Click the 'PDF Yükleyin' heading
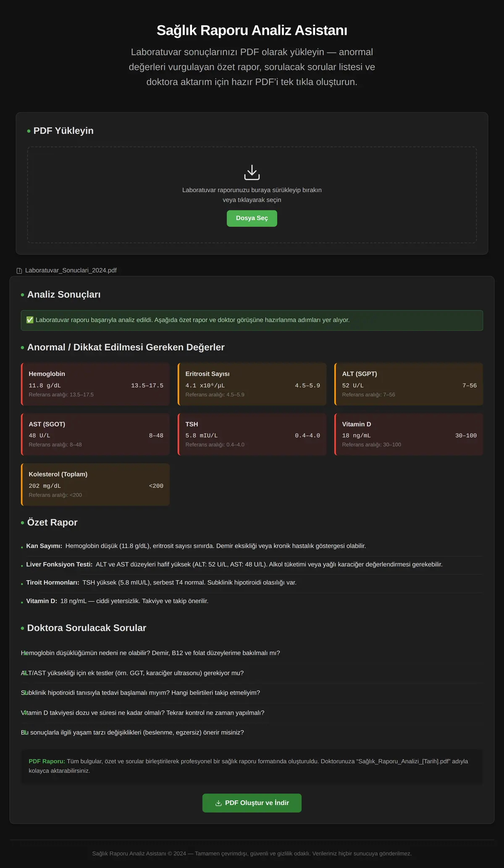 (63, 131)
